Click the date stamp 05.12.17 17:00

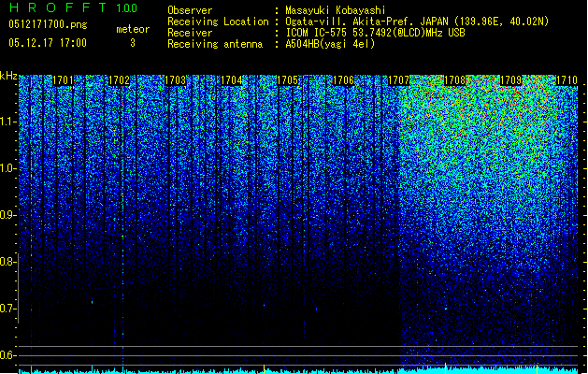tap(48, 43)
